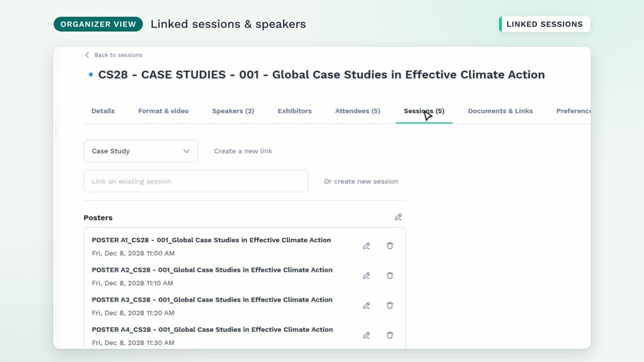This screenshot has height=362, width=644.
Task: Open the Format & video tab
Action: click(164, 111)
